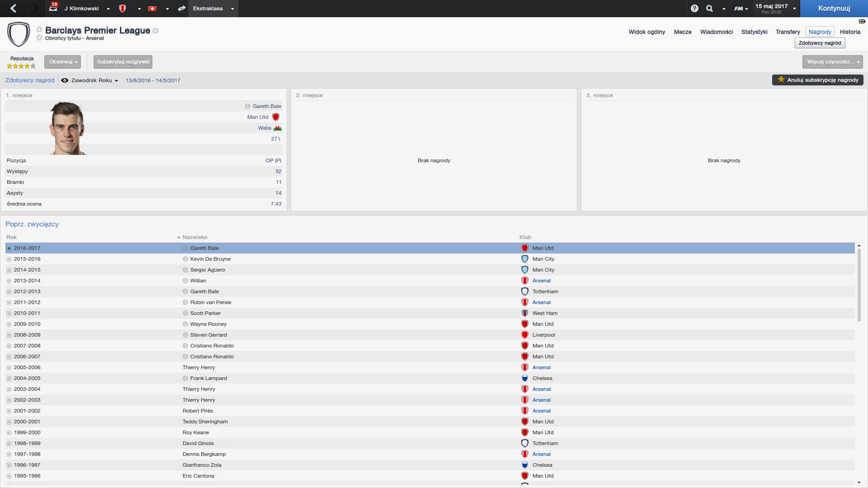This screenshot has width=868, height=488.
Task: Click the double-arrow icon beside Ekstraklasa
Action: (x=182, y=9)
